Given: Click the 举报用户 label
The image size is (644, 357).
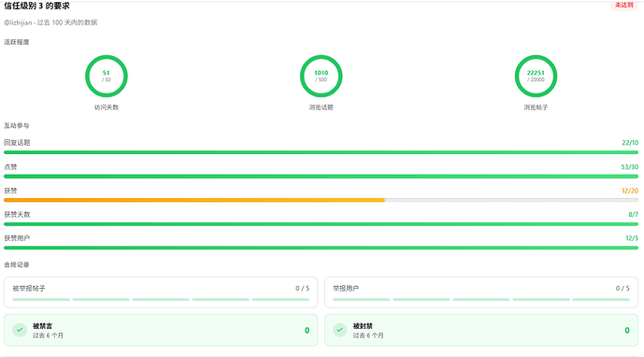Looking at the screenshot, I should (x=346, y=289).
